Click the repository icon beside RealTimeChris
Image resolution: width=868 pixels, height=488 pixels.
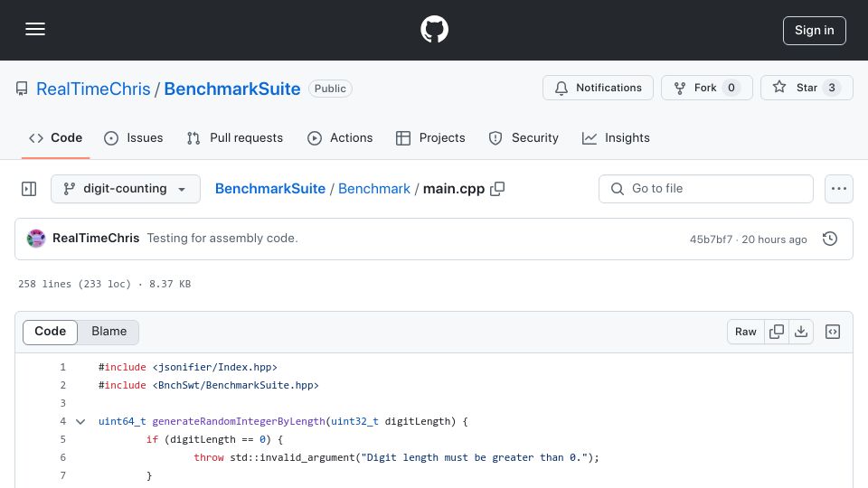click(x=22, y=89)
